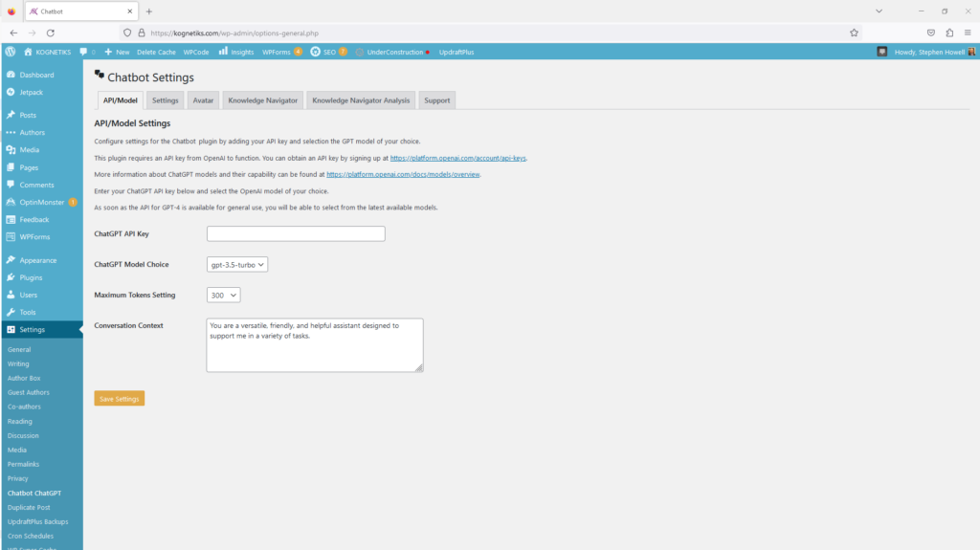Image resolution: width=980 pixels, height=550 pixels.
Task: Open Reading settings submenu
Action: point(19,421)
